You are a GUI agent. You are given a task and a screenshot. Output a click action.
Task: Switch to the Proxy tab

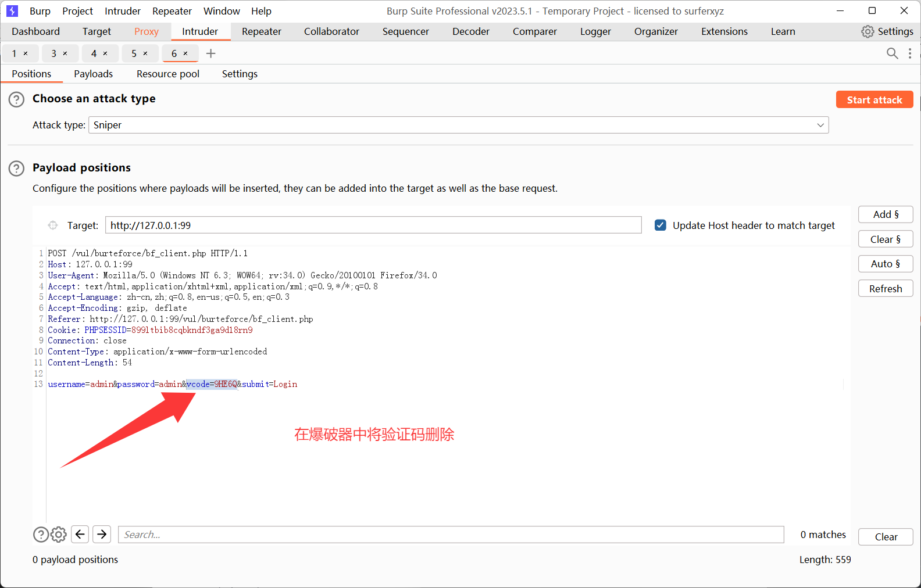147,31
